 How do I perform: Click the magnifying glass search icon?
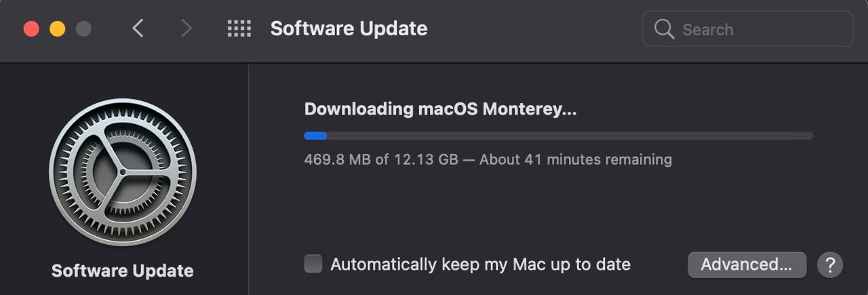tap(664, 29)
